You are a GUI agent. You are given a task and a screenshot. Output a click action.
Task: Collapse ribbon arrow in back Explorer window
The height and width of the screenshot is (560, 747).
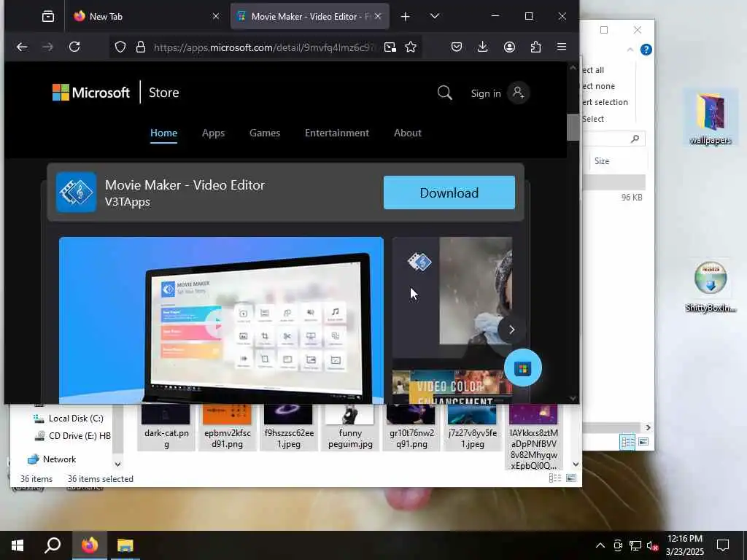[630, 50]
